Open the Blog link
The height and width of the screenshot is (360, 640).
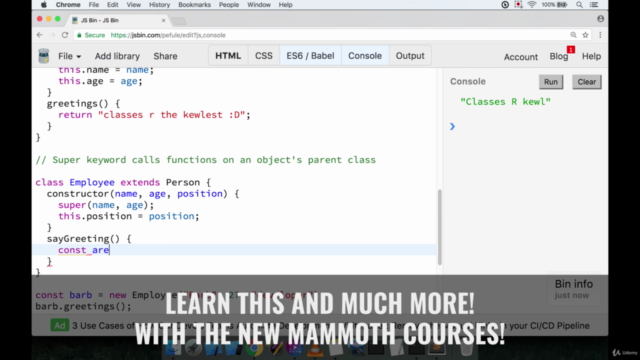(x=559, y=56)
